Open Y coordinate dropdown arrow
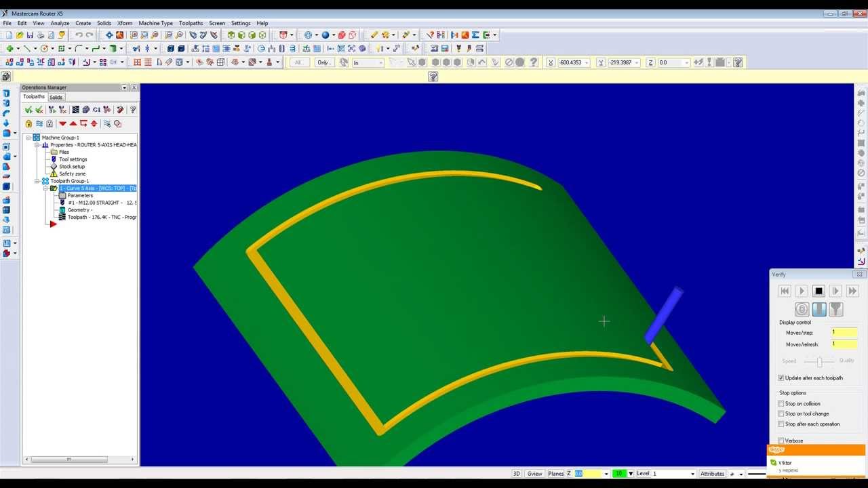Screen dimensions: 868x488 [636, 62]
